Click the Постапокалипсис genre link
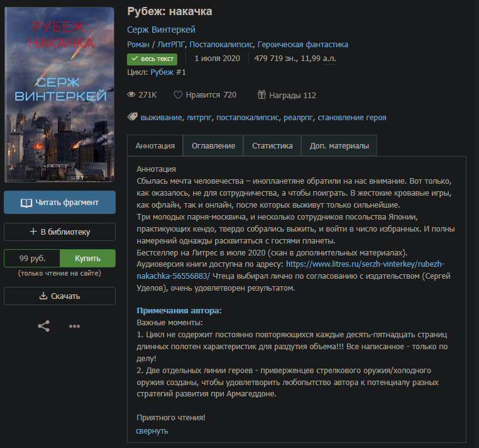 click(x=221, y=45)
